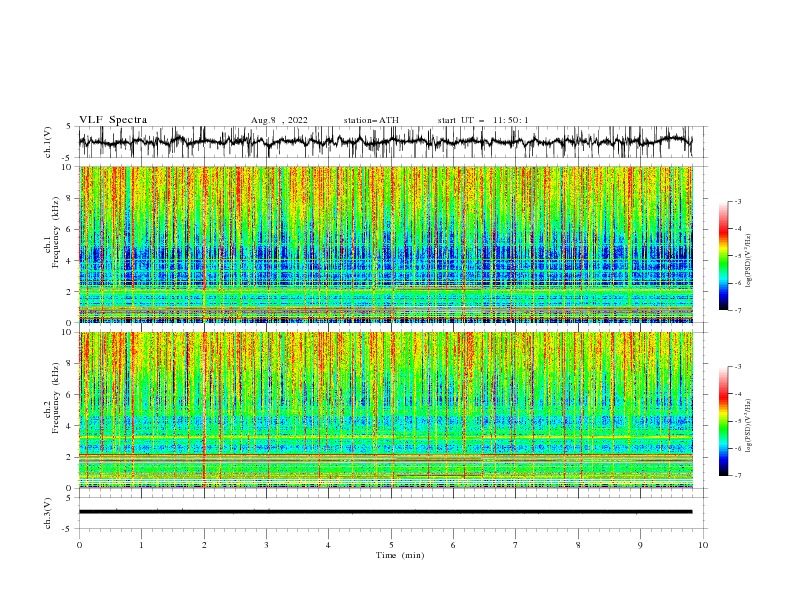Click the ch.2 spectrogram color bar
The width and height of the screenshot is (792, 612).
click(x=723, y=421)
